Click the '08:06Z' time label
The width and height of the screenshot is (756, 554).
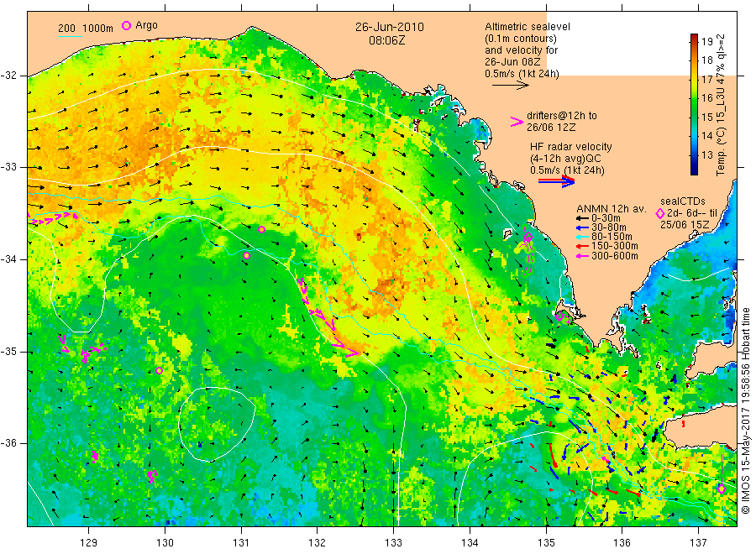pyautogui.click(x=387, y=40)
